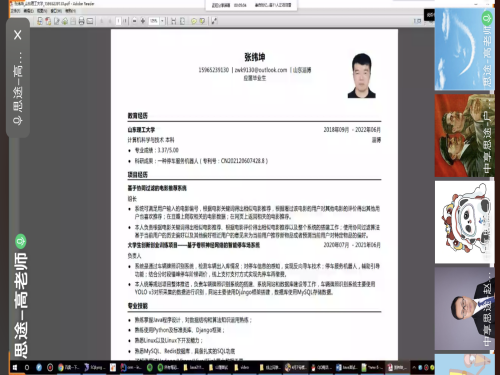Viewport: 500px width, 375px height.
Task: Select the highlight text tool
Action: (202, 21)
